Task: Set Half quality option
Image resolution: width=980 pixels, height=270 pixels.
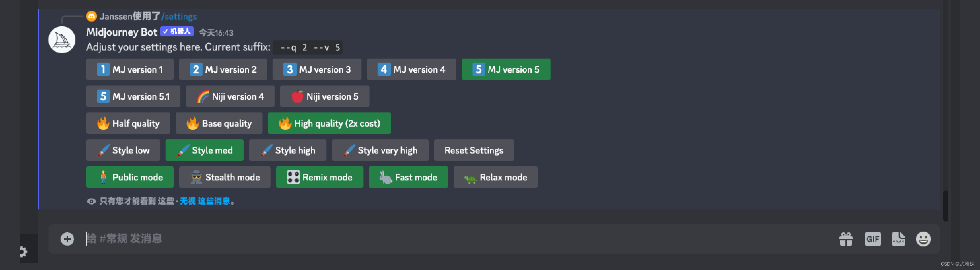Action: (x=128, y=123)
